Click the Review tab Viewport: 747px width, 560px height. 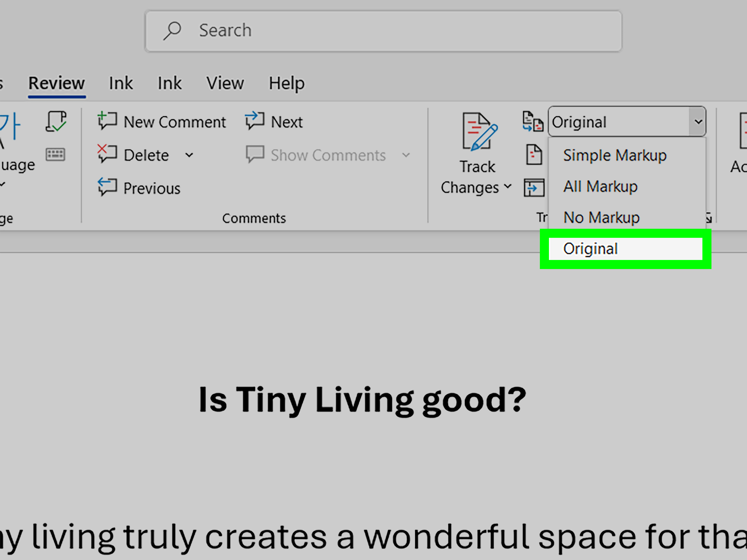[x=56, y=83]
